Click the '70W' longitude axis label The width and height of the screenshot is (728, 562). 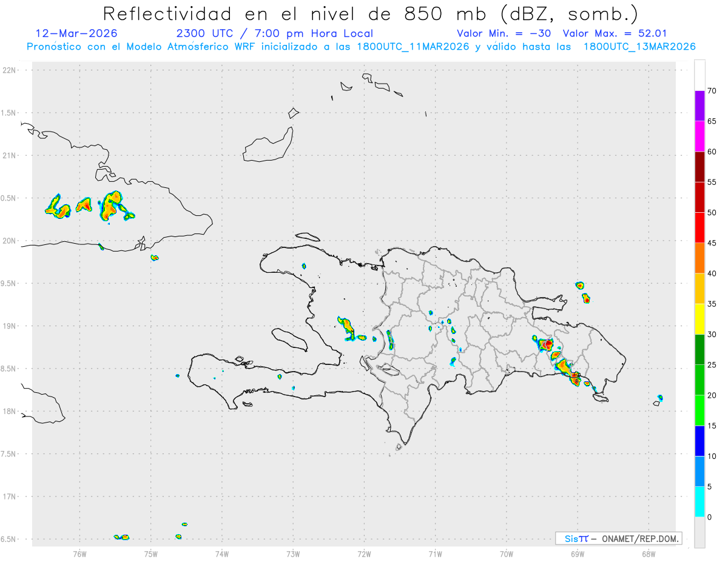(x=507, y=554)
